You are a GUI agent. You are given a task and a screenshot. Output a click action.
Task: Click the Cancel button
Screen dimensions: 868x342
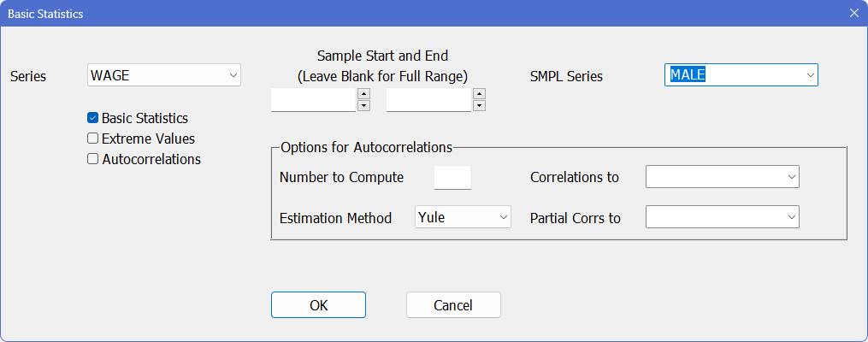pyautogui.click(x=453, y=305)
